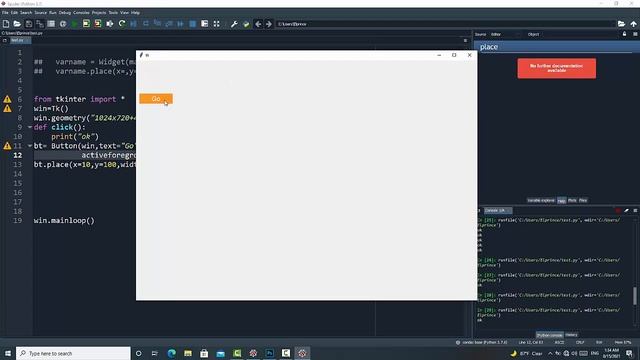Click the win.mainloop() code on line 19
This screenshot has height=360, width=640.
64,220
